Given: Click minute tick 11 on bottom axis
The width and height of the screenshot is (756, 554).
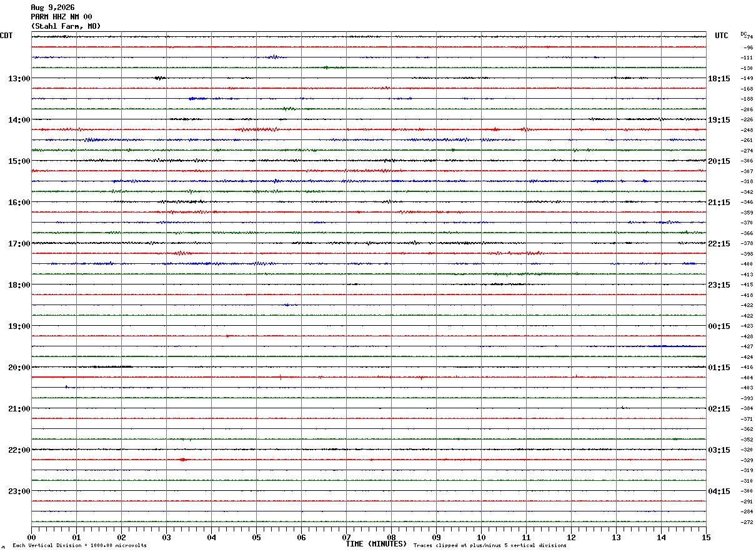Looking at the screenshot, I should tap(526, 537).
